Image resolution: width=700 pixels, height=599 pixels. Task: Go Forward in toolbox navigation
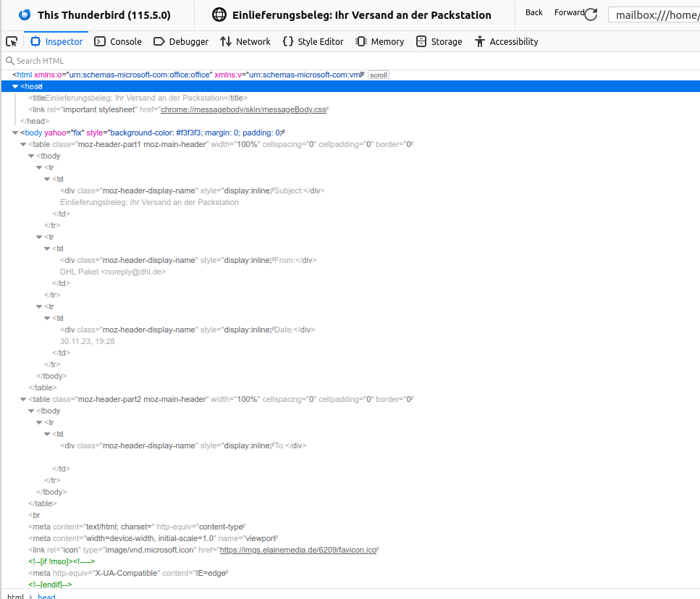tap(569, 12)
